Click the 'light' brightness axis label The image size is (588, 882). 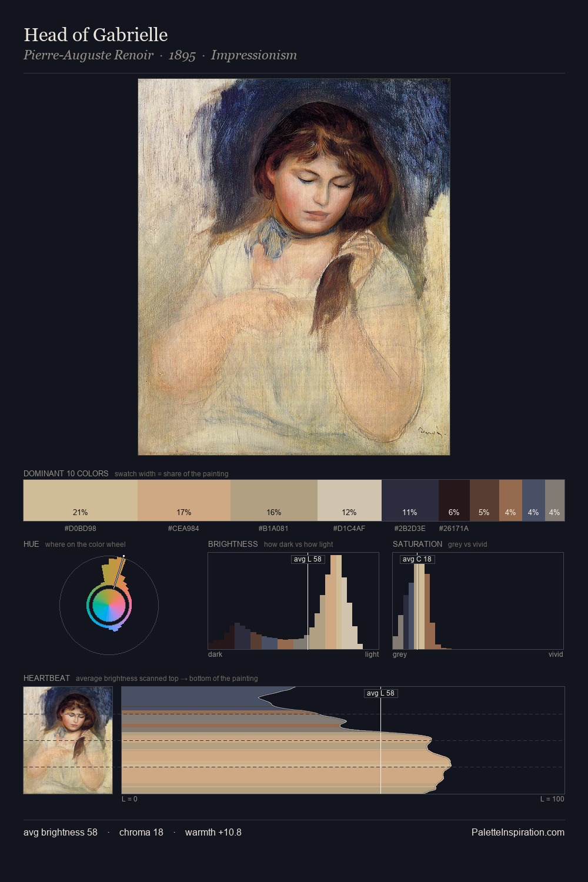(x=372, y=654)
